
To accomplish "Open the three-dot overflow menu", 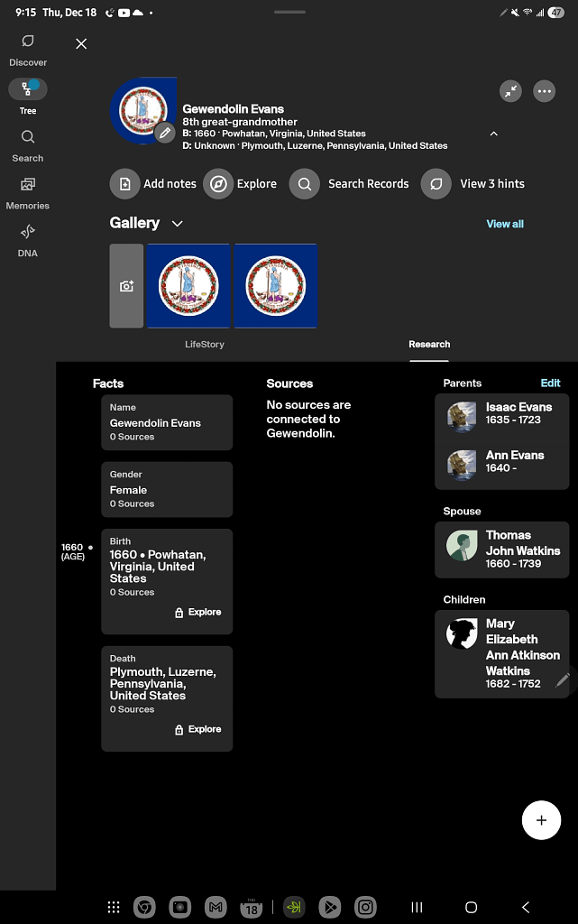I will coord(545,91).
